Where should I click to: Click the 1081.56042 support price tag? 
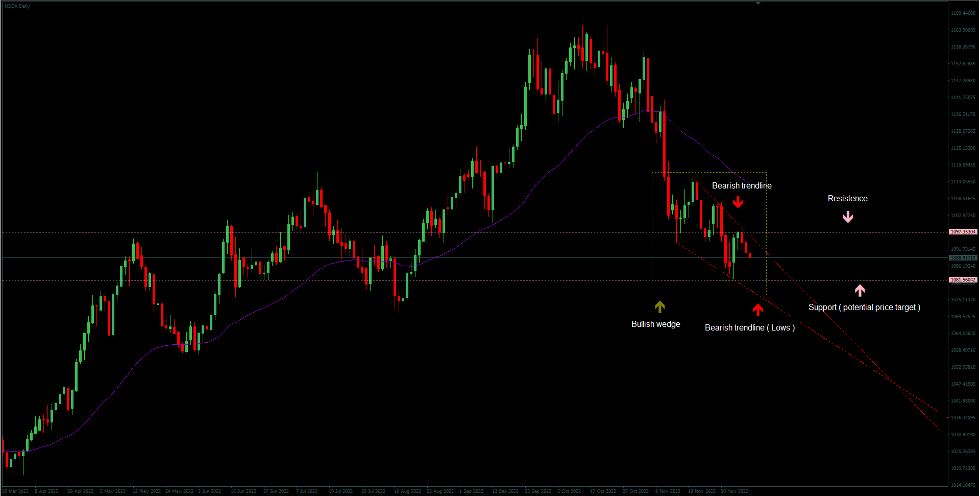pyautogui.click(x=963, y=280)
